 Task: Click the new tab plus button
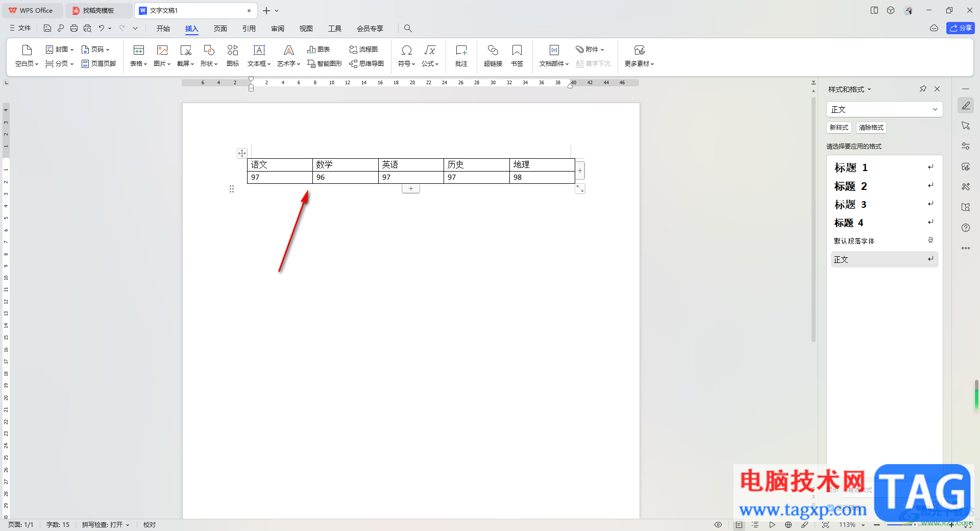pyautogui.click(x=266, y=10)
